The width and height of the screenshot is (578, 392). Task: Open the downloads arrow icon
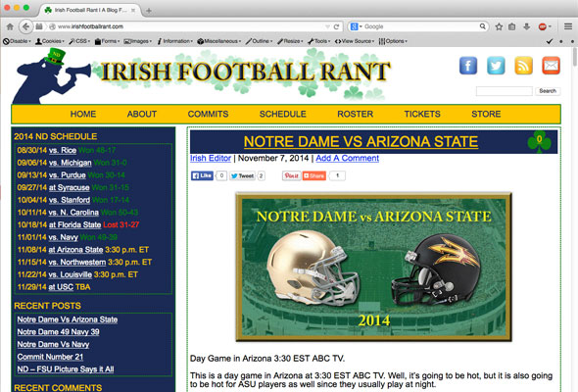(x=527, y=26)
